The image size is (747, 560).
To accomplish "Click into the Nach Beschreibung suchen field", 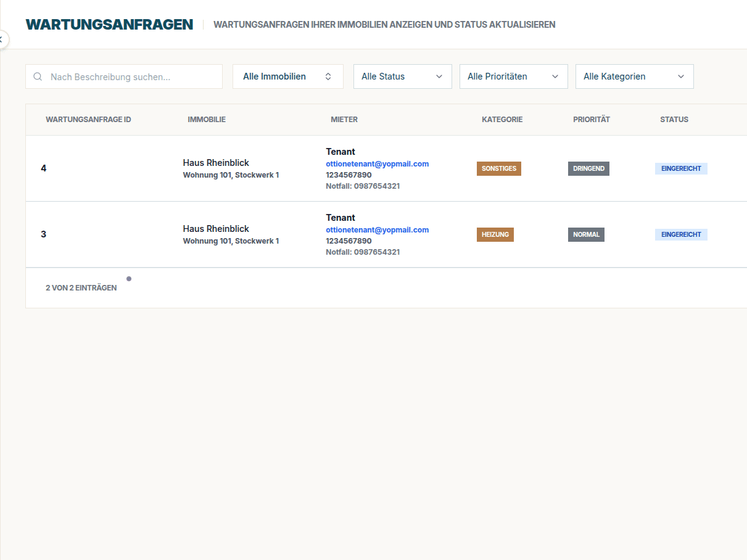I will tap(133, 76).
